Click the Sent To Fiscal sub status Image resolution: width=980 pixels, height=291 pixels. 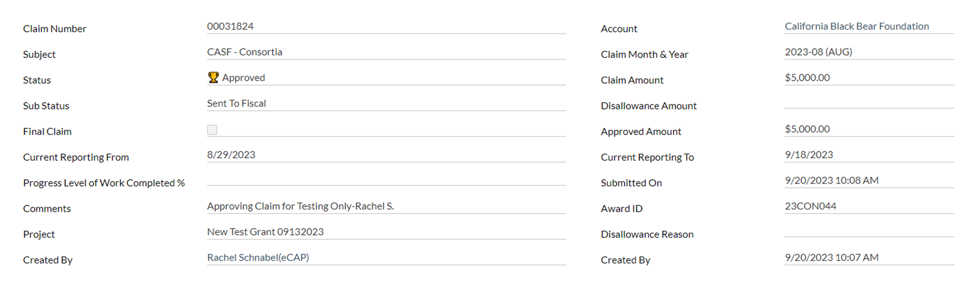click(x=236, y=103)
